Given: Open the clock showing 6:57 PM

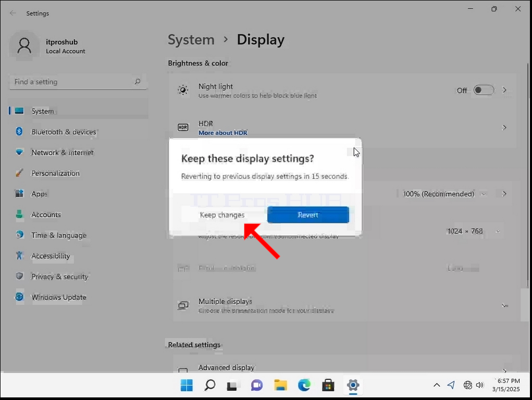Looking at the screenshot, I should [x=506, y=385].
